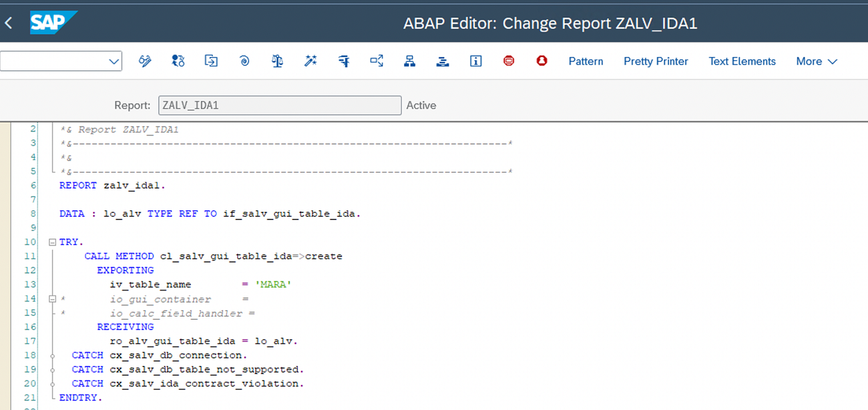This screenshot has height=410, width=868.
Task: Click line number 6 in the gutter
Action: [x=33, y=185]
